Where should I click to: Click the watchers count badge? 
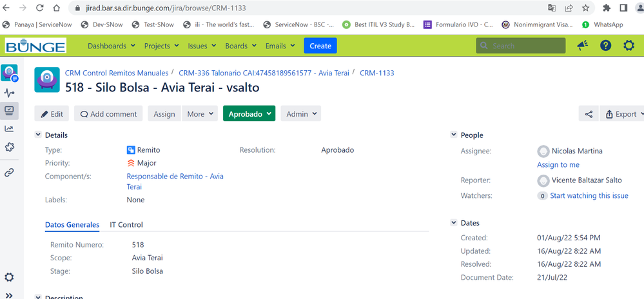click(x=543, y=196)
